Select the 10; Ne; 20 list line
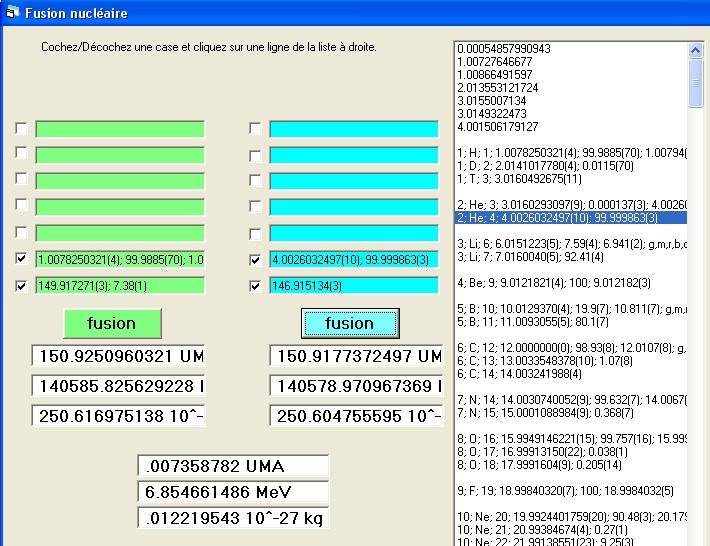This screenshot has height=546, width=710. pyautogui.click(x=571, y=517)
